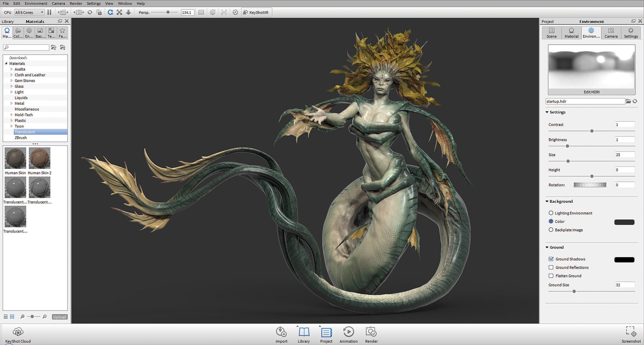
Task: Click the import folder icon in Library
Action: tap(63, 47)
